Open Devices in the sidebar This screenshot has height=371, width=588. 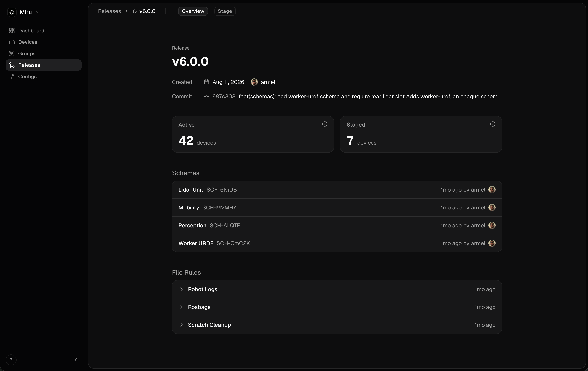[x=43, y=42]
